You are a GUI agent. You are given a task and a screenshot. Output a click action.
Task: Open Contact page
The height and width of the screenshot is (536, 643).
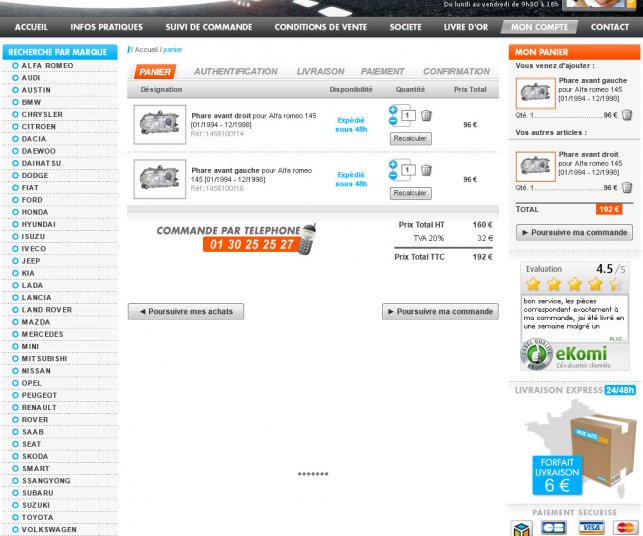(610, 27)
